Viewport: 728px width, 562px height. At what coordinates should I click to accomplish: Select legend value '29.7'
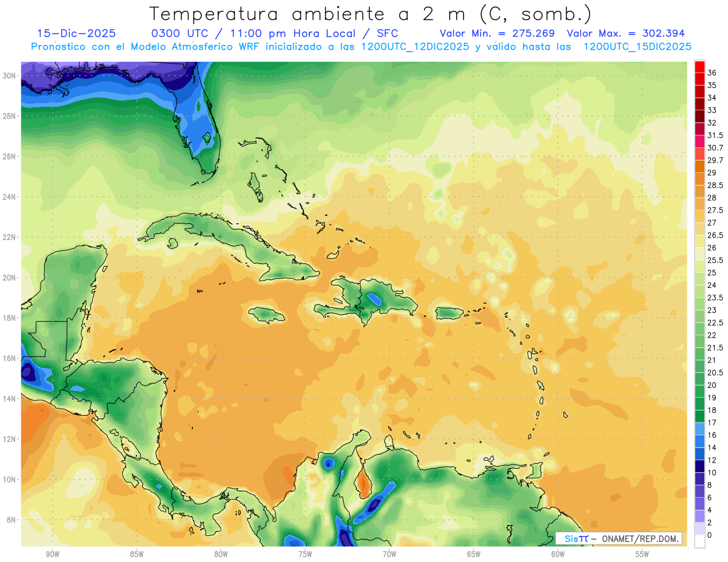point(715,160)
